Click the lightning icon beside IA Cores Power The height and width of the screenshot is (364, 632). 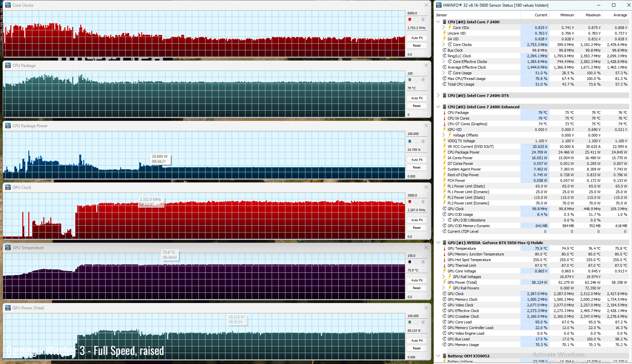(x=444, y=158)
